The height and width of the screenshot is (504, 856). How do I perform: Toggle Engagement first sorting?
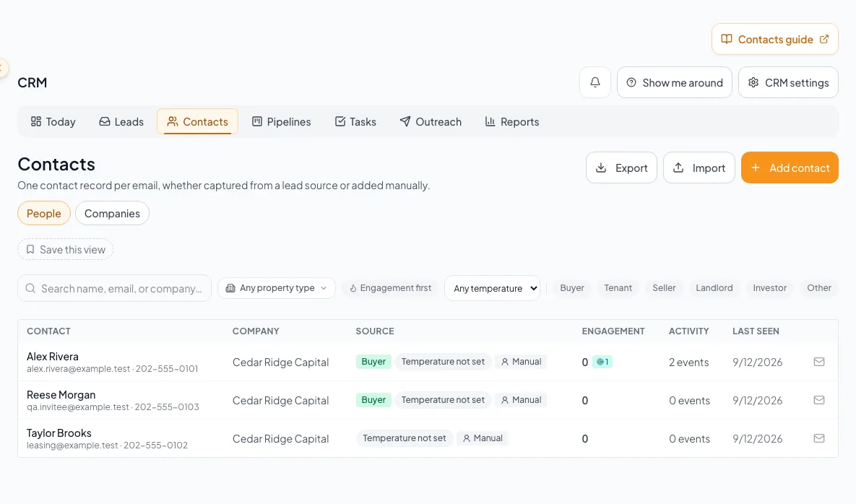tap(390, 288)
